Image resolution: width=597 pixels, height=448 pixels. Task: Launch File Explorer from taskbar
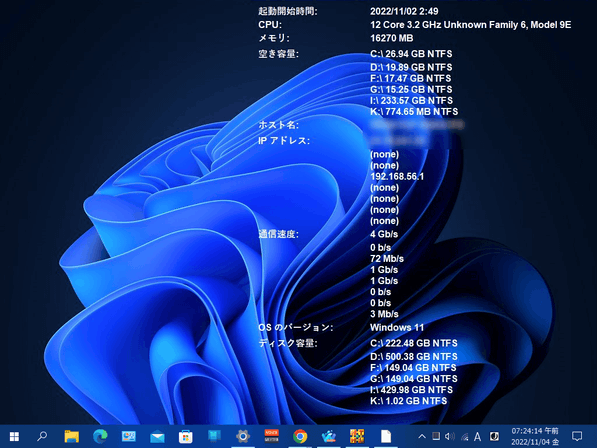(x=71, y=436)
